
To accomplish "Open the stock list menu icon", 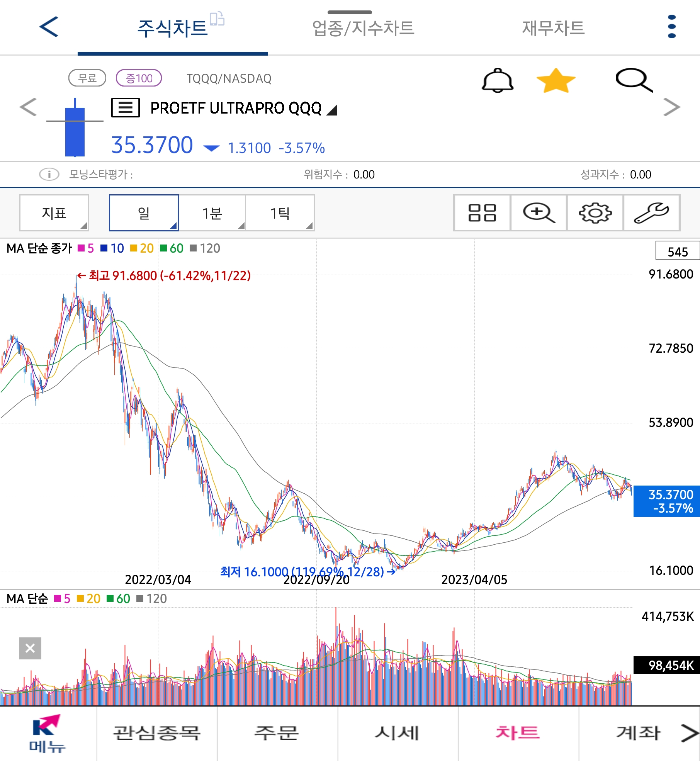I will pyautogui.click(x=126, y=107).
